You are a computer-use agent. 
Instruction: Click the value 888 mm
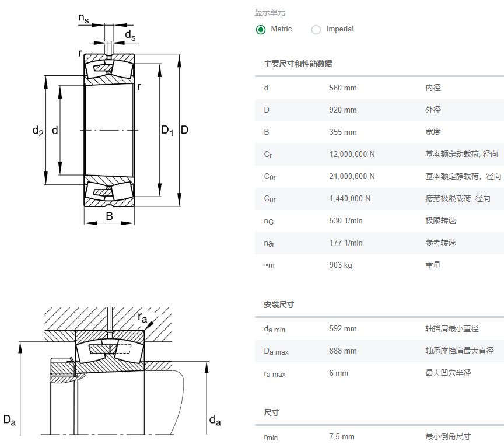click(342, 351)
